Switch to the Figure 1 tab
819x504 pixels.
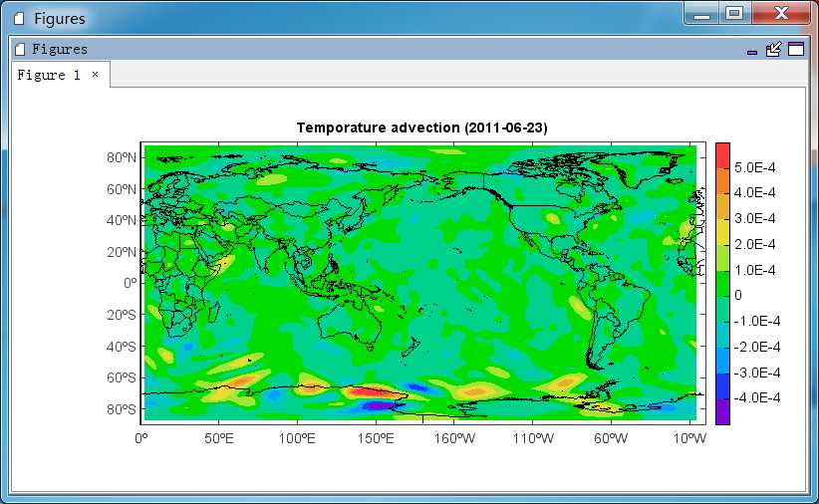[49, 75]
